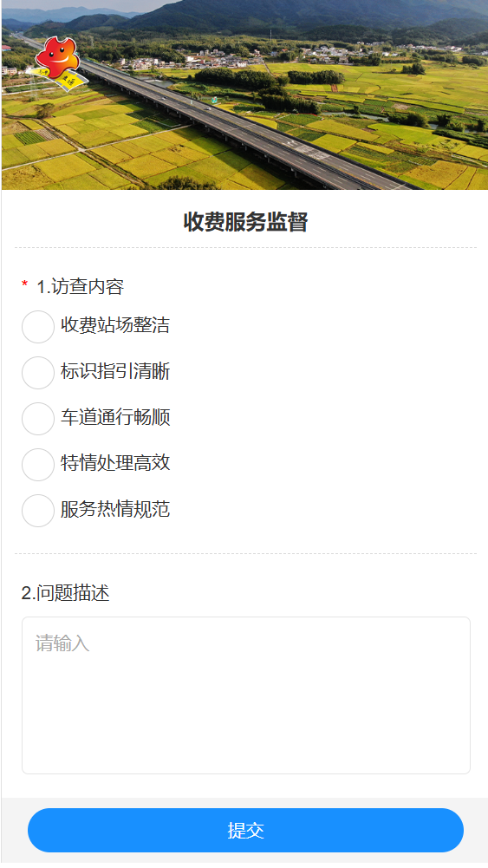
Task: Click the dashed divider above question 2
Action: pyautogui.click(x=245, y=553)
